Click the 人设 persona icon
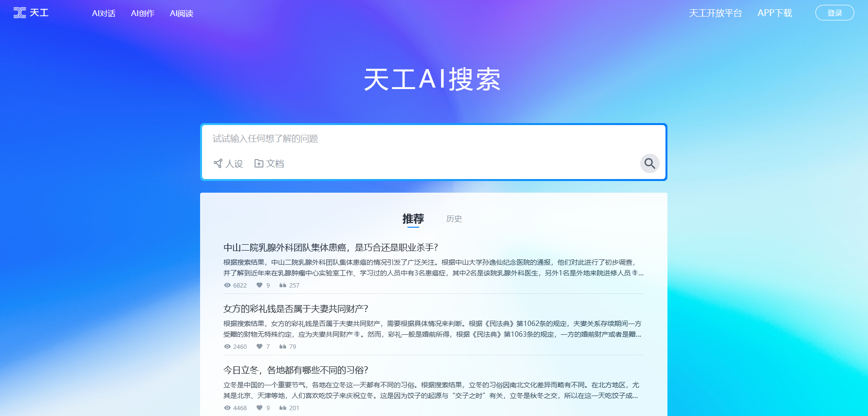Screen dimensions: 868x416 pyautogui.click(x=218, y=163)
